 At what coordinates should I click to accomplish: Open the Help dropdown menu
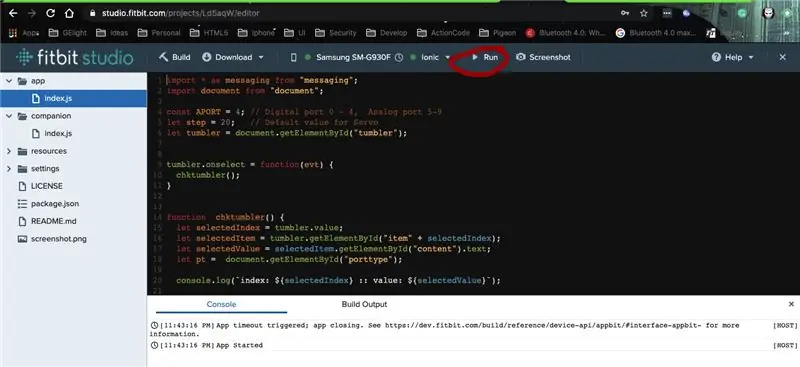[733, 57]
